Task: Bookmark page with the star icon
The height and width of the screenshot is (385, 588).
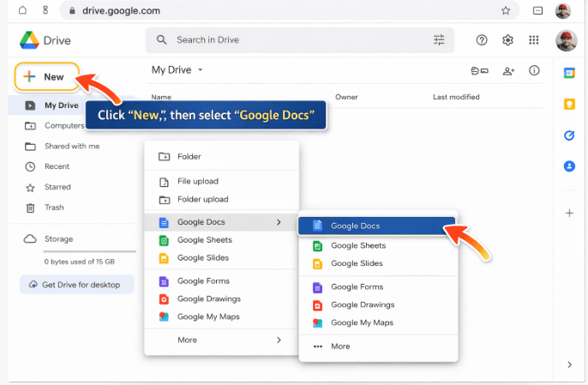Action: [506, 11]
